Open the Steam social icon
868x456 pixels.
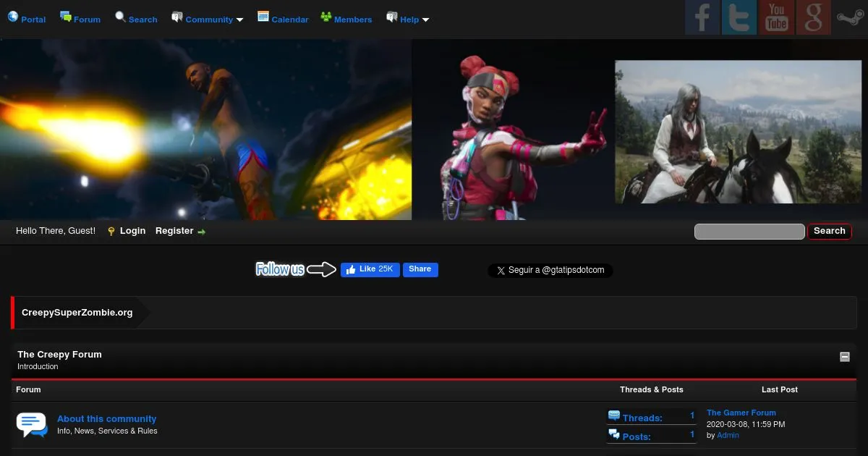[849, 17]
